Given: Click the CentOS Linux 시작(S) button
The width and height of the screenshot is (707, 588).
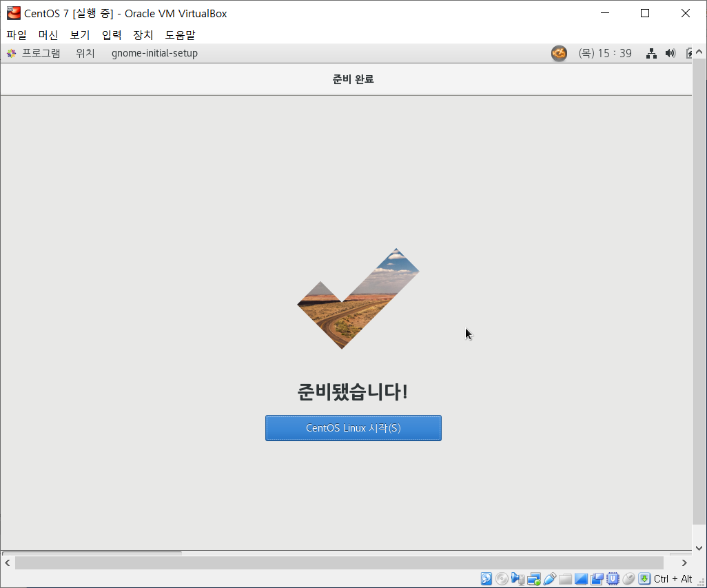Looking at the screenshot, I should [353, 428].
